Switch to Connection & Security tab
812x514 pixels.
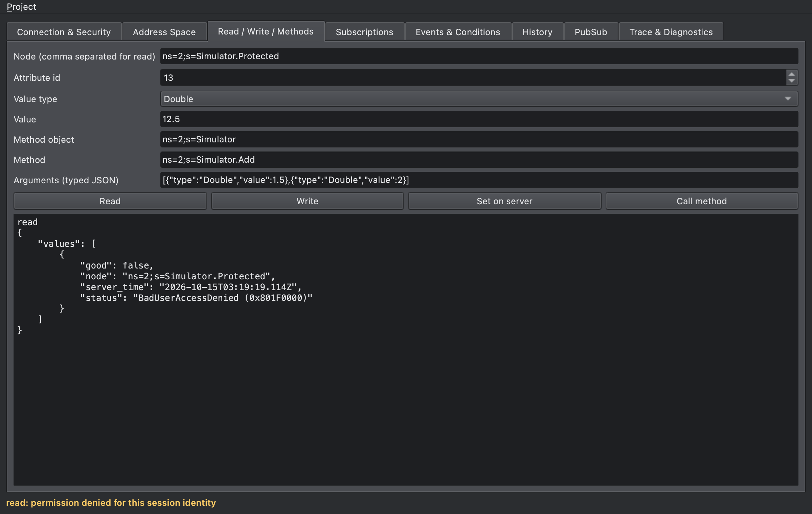(x=64, y=32)
